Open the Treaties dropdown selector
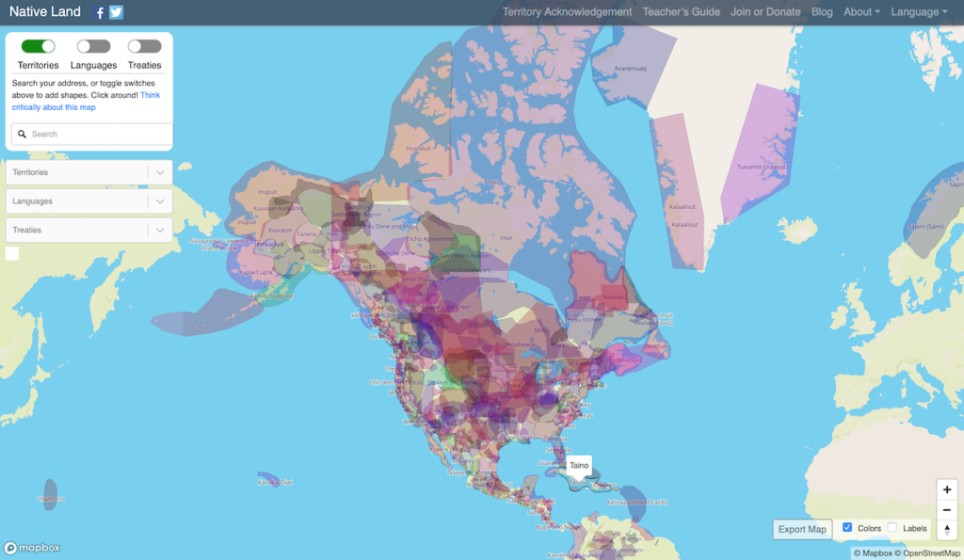This screenshot has width=964, height=560. [89, 231]
